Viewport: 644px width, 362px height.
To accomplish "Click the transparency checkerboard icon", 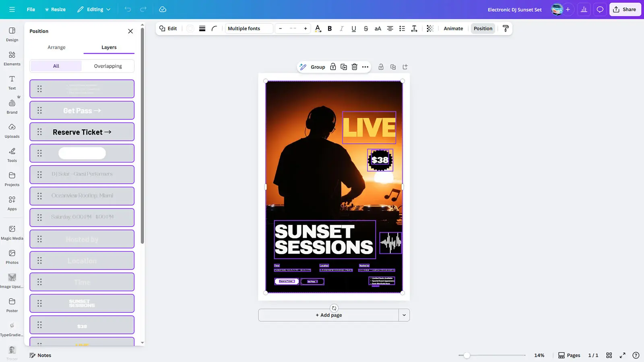I will pyautogui.click(x=430, y=29).
